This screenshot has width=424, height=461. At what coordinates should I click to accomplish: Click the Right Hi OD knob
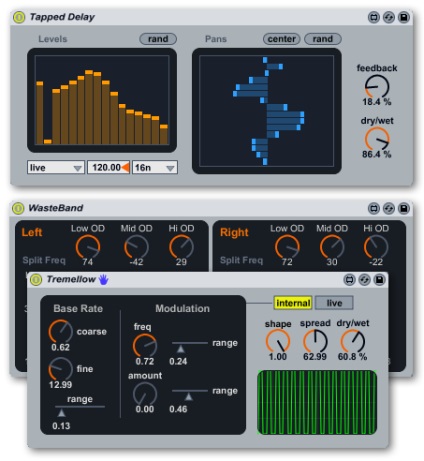[376, 247]
